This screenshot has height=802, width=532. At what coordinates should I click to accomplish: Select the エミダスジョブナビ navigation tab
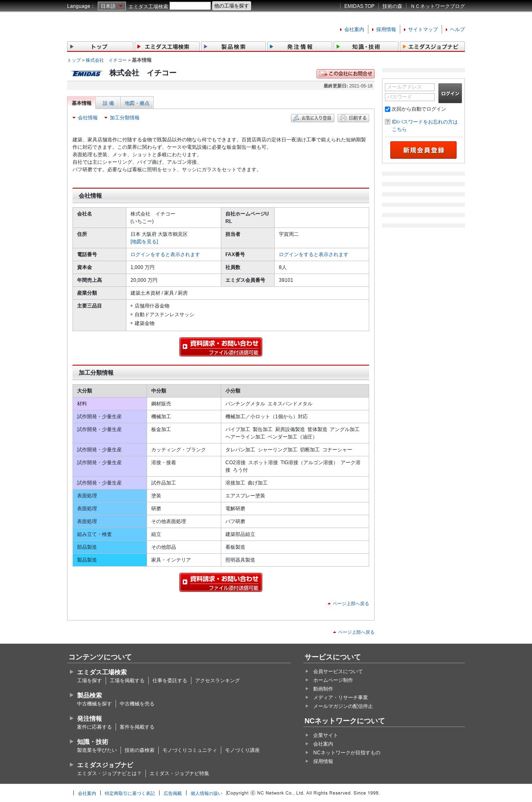[432, 46]
